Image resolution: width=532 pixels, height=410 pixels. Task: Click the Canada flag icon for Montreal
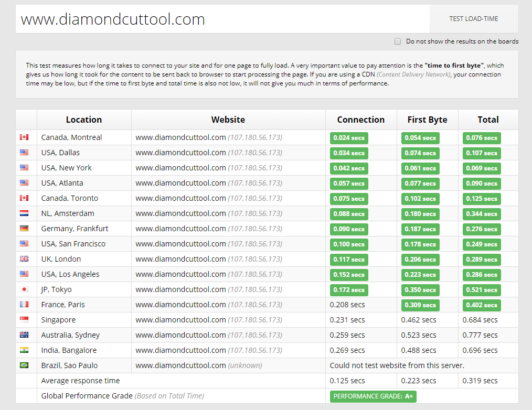(24, 137)
